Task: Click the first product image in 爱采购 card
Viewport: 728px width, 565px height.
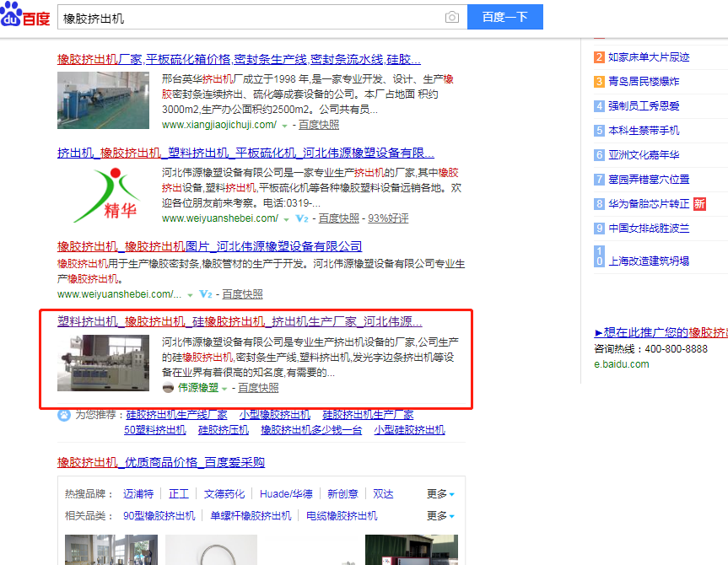Action: coord(111,550)
